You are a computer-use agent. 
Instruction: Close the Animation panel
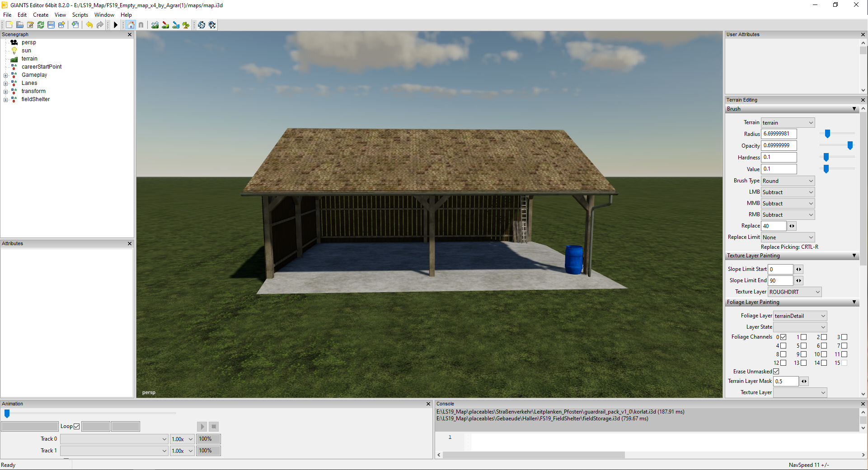428,404
